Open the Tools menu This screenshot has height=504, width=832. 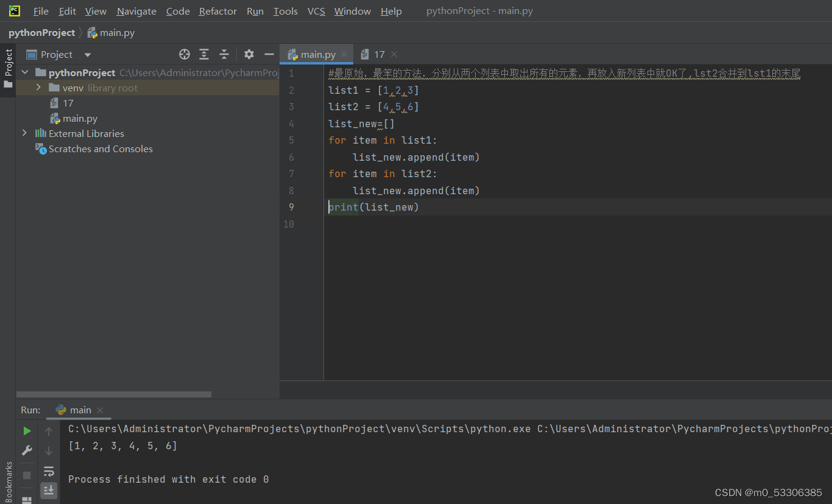pyautogui.click(x=285, y=11)
